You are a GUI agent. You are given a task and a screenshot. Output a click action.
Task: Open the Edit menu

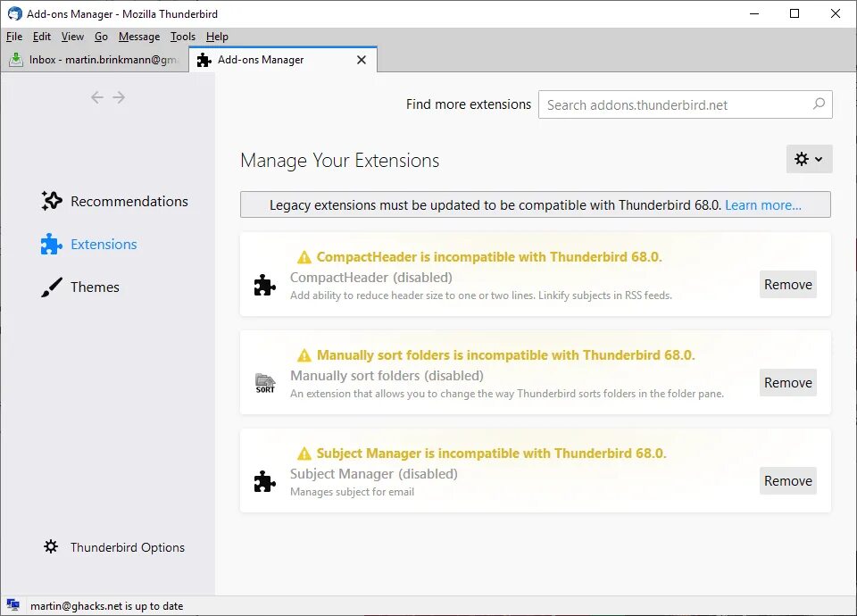(x=42, y=37)
